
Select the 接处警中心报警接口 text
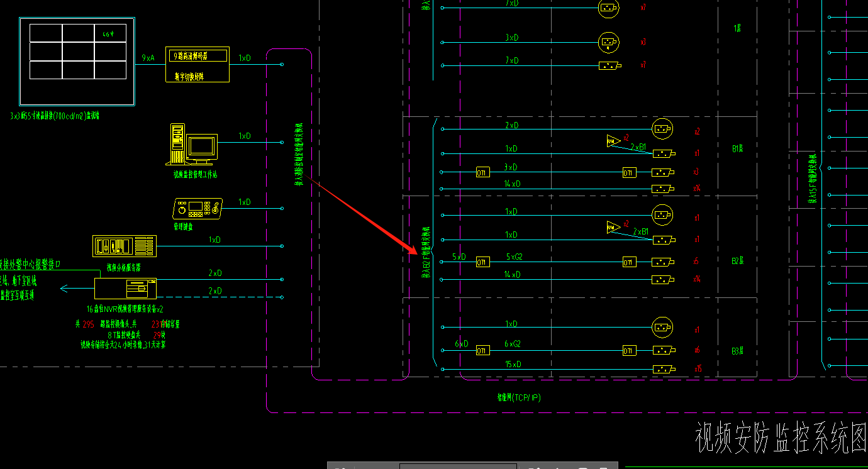30,264
